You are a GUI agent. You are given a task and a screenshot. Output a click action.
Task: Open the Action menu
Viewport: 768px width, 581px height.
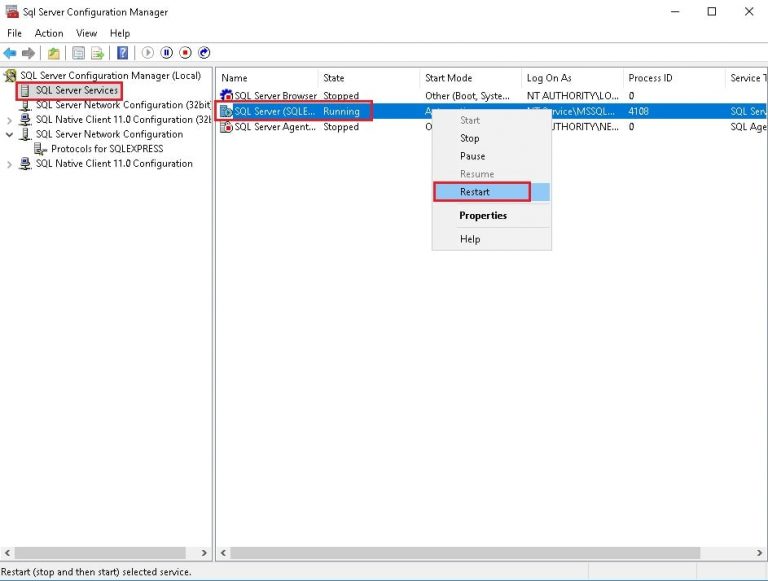49,33
